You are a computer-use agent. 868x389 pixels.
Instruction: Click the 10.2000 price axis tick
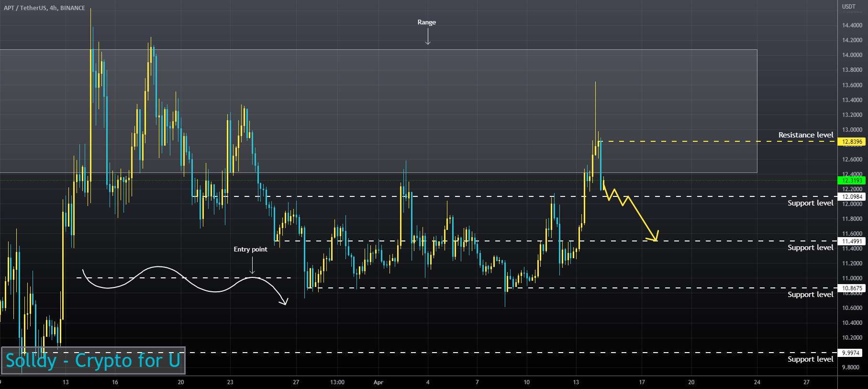pos(852,338)
